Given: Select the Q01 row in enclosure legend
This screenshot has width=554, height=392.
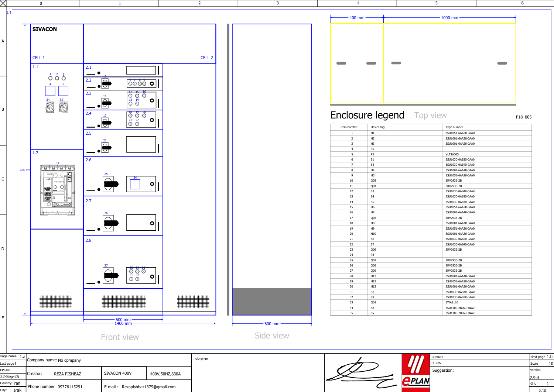Looking at the screenshot, I should pyautogui.click(x=431, y=303).
